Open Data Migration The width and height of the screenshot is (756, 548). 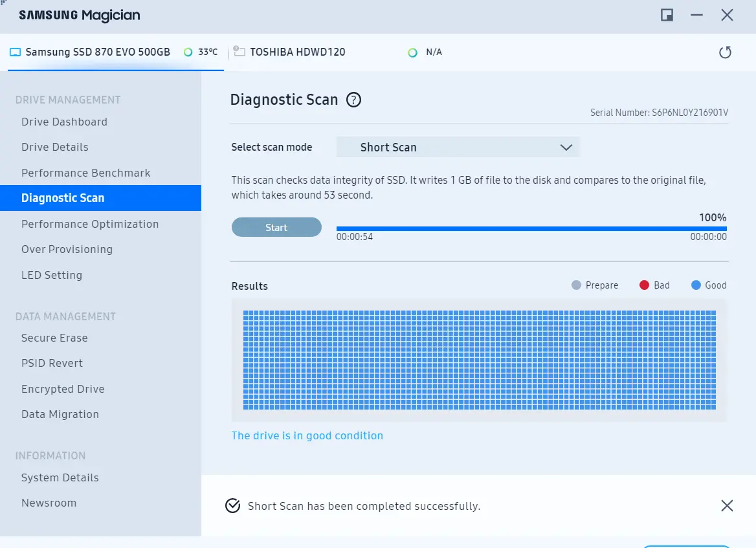click(x=60, y=415)
